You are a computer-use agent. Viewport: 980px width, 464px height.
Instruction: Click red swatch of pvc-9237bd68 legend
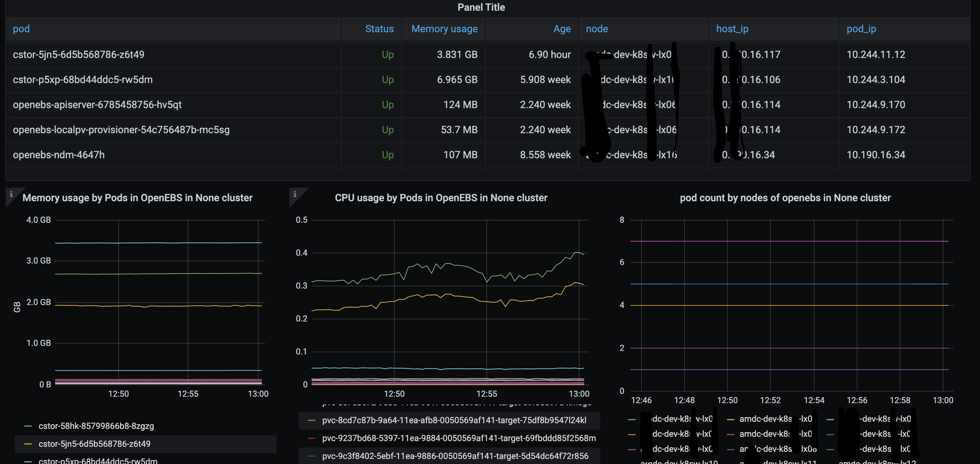(311, 438)
